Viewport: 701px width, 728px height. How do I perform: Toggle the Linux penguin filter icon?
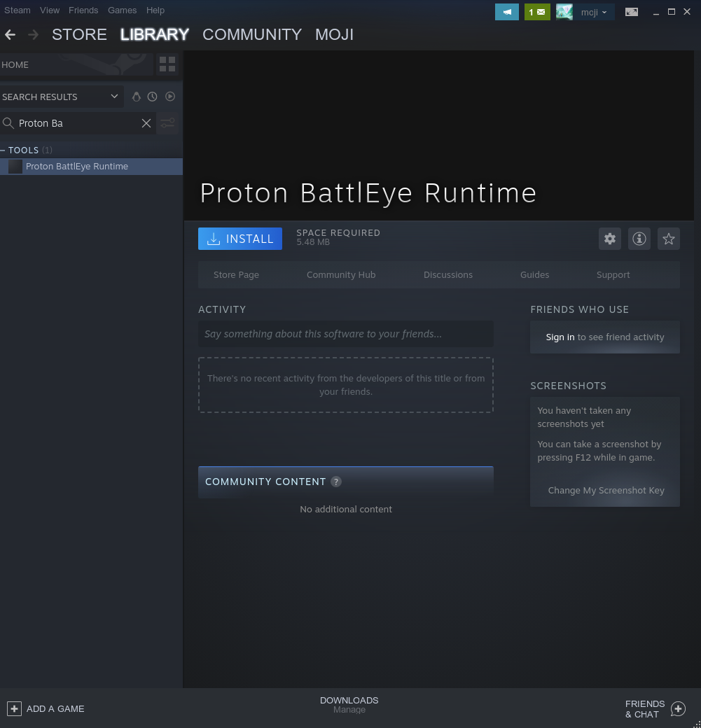(136, 97)
